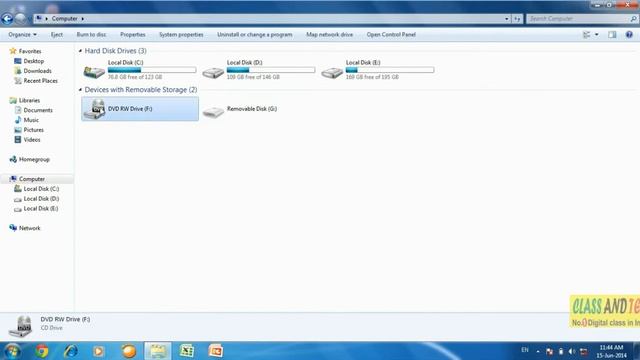Click Local Disk (D:) usage bar

(271, 70)
